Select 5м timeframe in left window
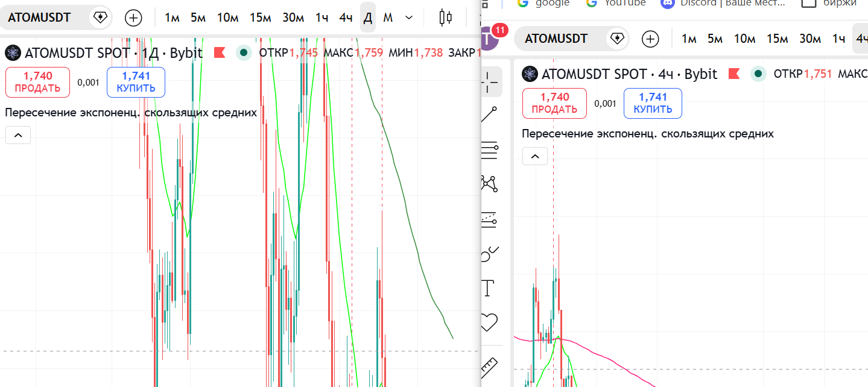This screenshot has height=387, width=868. pyautogui.click(x=198, y=17)
